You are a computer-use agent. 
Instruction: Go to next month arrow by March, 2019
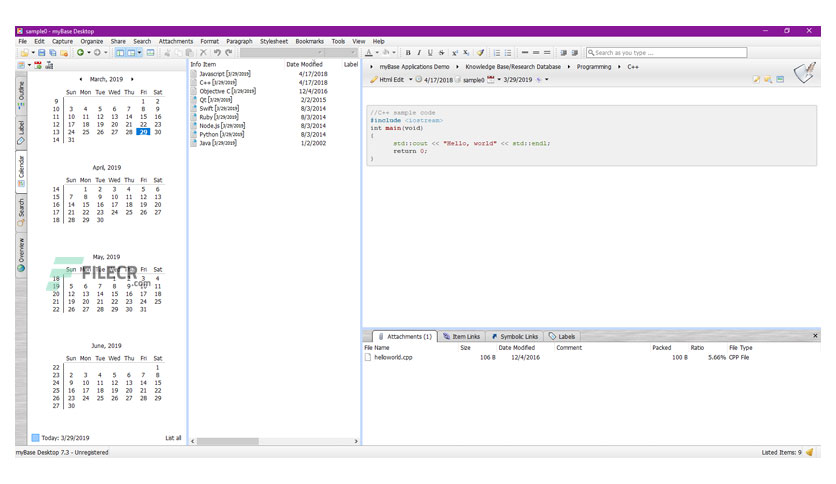tap(132, 79)
